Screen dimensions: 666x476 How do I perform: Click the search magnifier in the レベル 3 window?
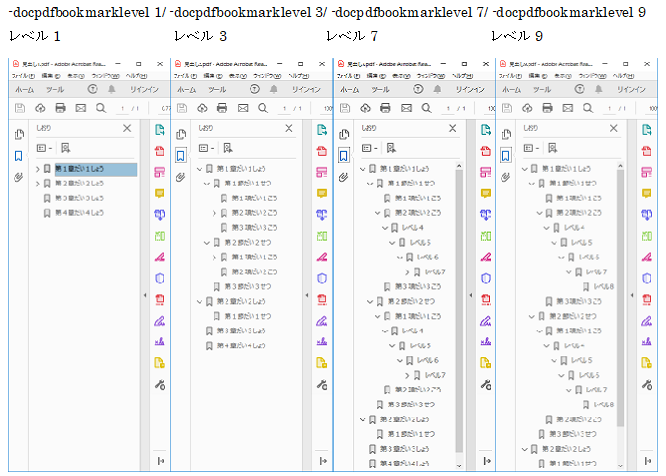[263, 108]
